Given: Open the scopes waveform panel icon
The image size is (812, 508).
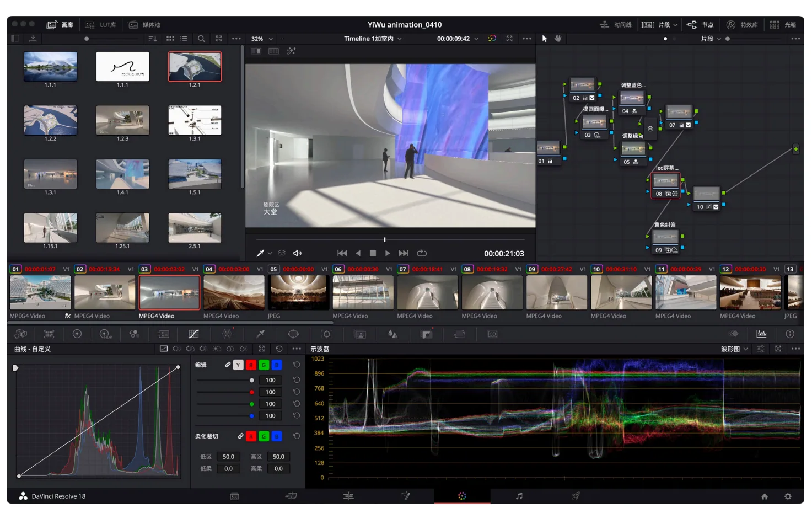Looking at the screenshot, I should [761, 334].
